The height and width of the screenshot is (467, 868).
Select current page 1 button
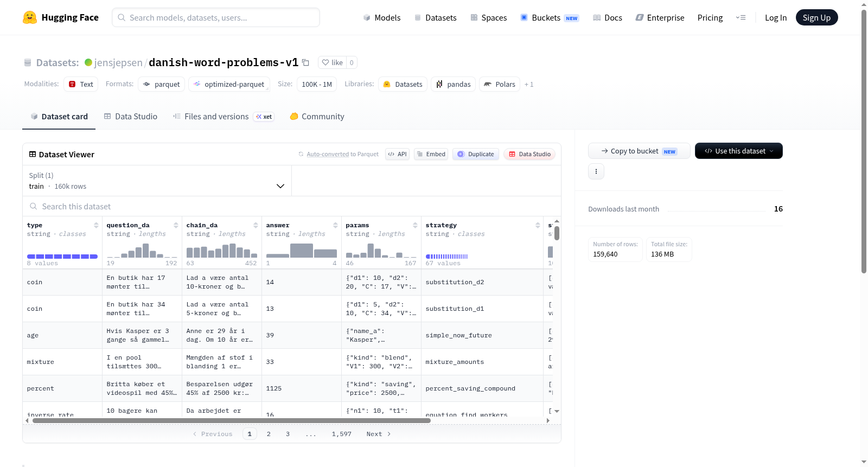(x=250, y=434)
